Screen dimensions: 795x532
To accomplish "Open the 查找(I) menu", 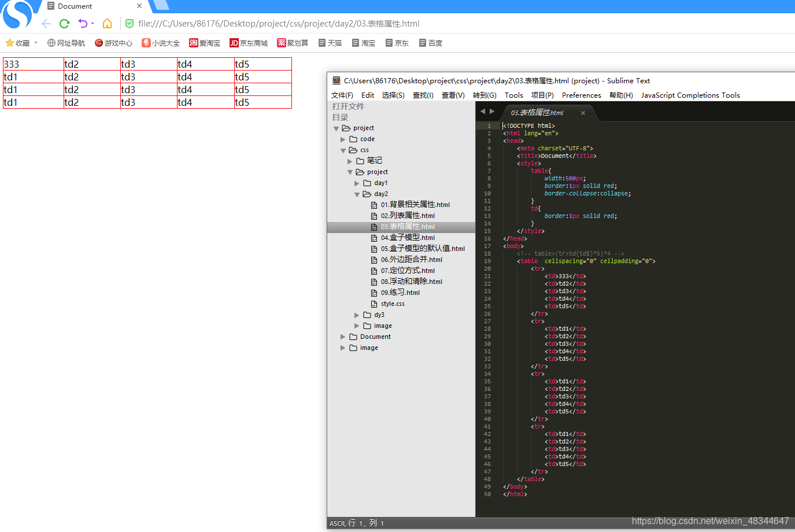I will click(423, 95).
